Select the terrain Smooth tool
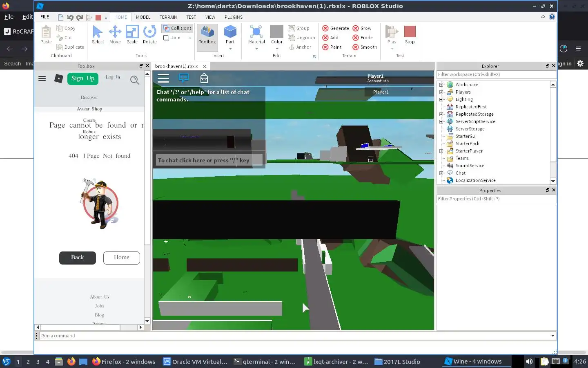Image resolution: width=588 pixels, height=368 pixels. pyautogui.click(x=365, y=47)
